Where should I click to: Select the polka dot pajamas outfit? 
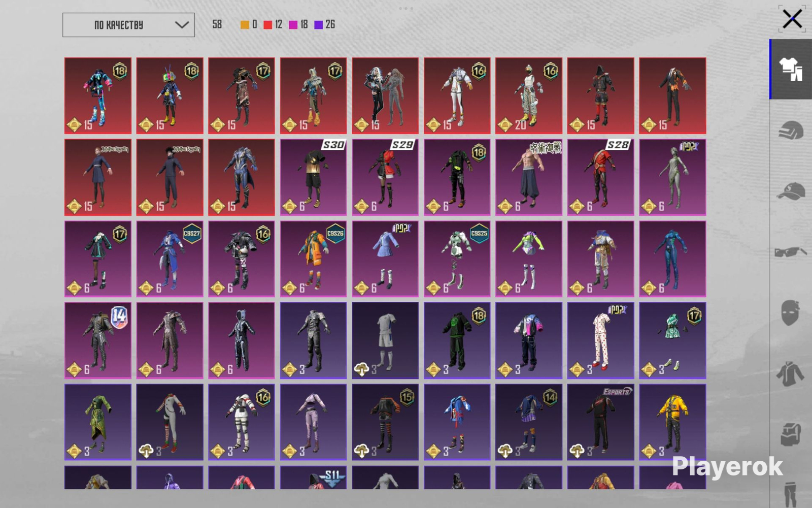(601, 340)
